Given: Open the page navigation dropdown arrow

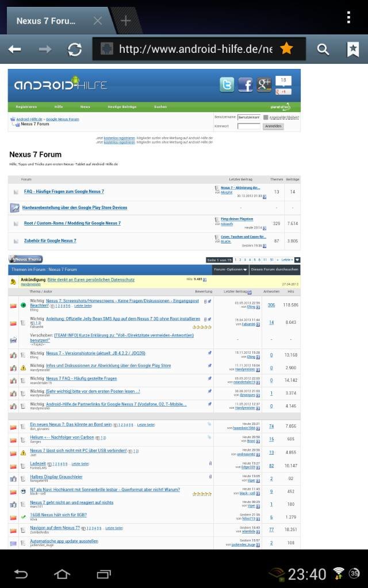Looking at the screenshot, I should (x=297, y=260).
